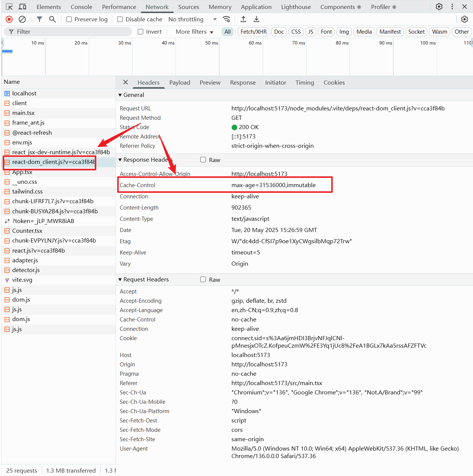Filter by CSS requests

296,32
